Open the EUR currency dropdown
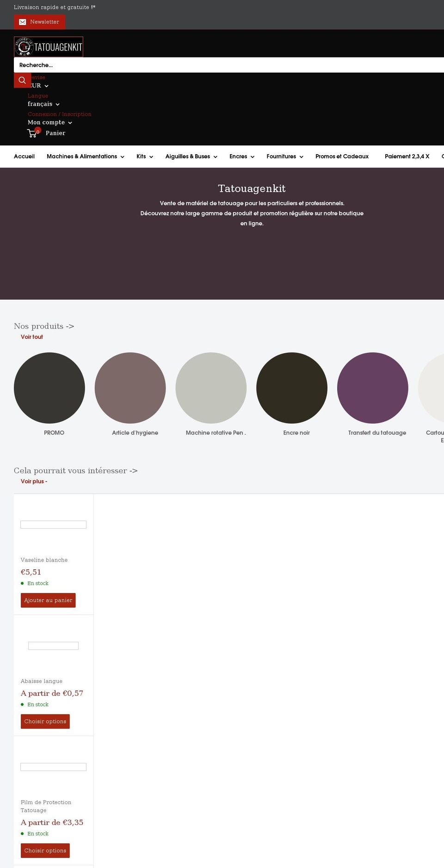Screen dimensions: 444x868 pos(38,86)
